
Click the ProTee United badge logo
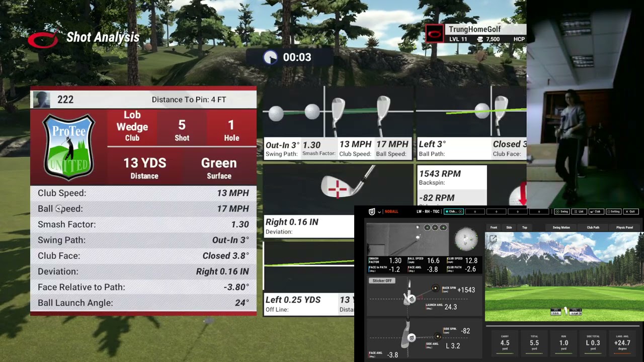(x=69, y=147)
